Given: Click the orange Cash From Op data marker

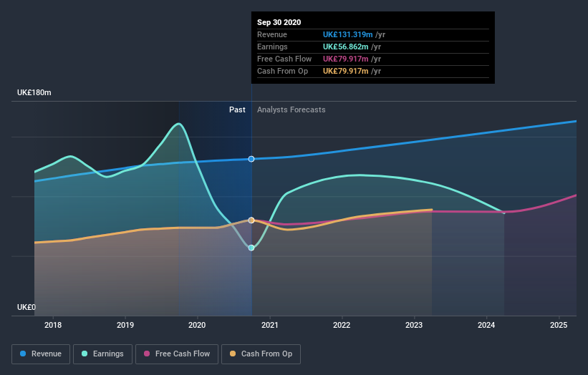Looking at the screenshot, I should pos(251,220).
